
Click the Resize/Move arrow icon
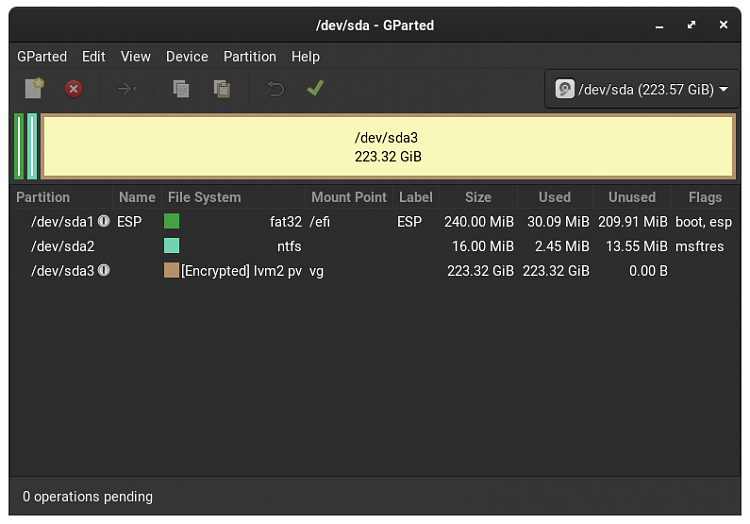click(126, 89)
